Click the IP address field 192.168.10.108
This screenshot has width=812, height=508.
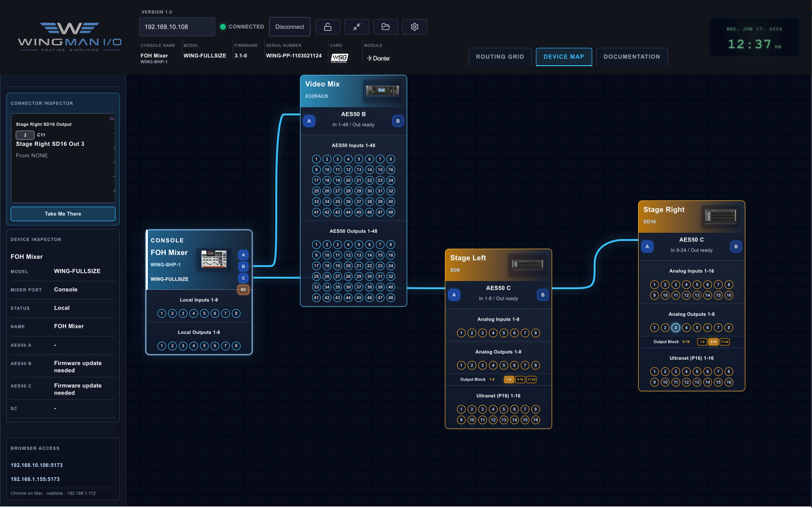(177, 27)
